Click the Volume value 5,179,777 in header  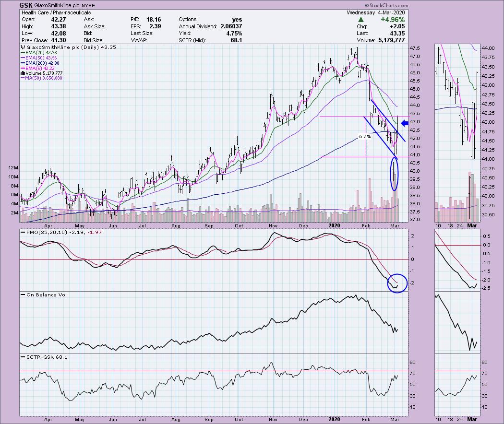click(x=391, y=40)
